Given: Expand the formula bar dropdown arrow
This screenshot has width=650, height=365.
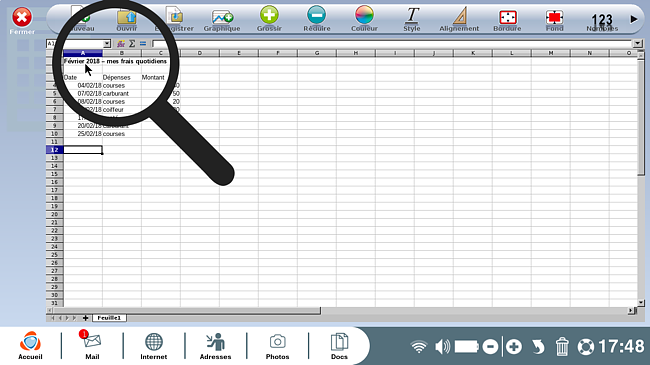Looking at the screenshot, I should point(638,44).
